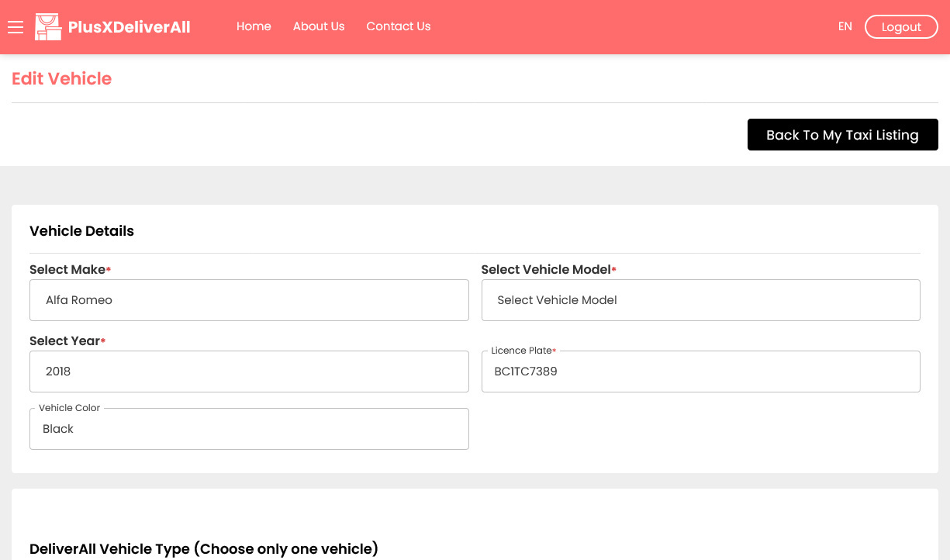950x560 pixels.
Task: Click the DeliverAll Vehicle Type heading
Action: point(204,549)
